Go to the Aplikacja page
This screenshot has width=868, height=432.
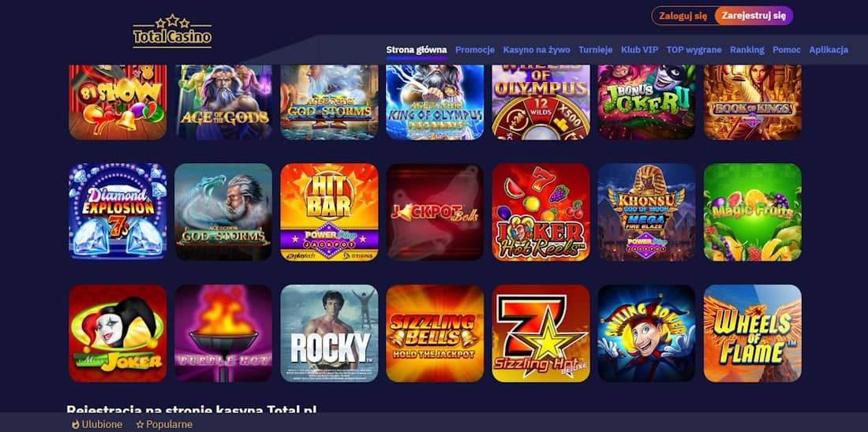(x=829, y=50)
